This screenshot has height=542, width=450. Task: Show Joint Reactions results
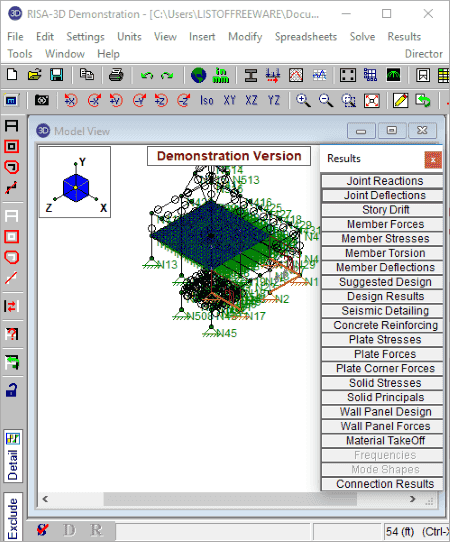382,181
